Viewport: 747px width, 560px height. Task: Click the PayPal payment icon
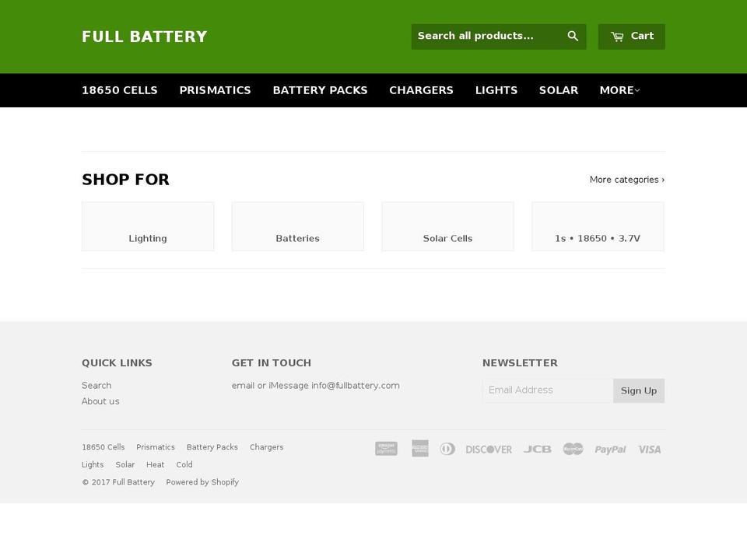coord(610,449)
